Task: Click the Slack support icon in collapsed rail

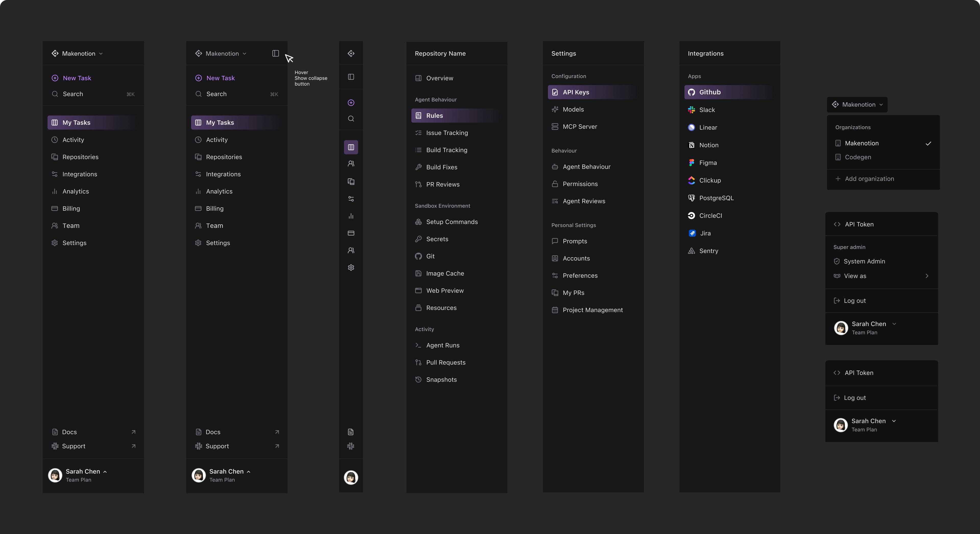Action: point(351,446)
